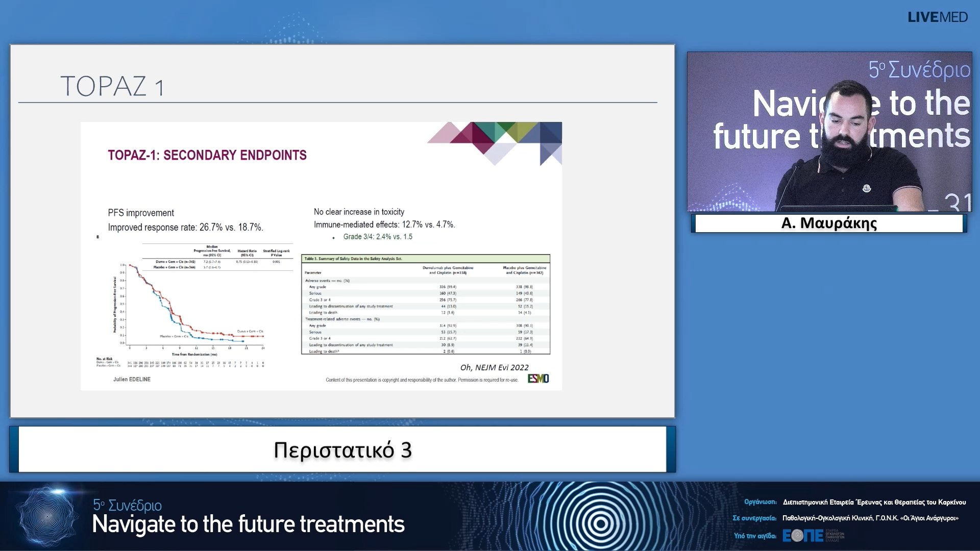Click the Περιστατικό 3 title bar
The width and height of the screenshot is (980, 551).
click(x=342, y=450)
